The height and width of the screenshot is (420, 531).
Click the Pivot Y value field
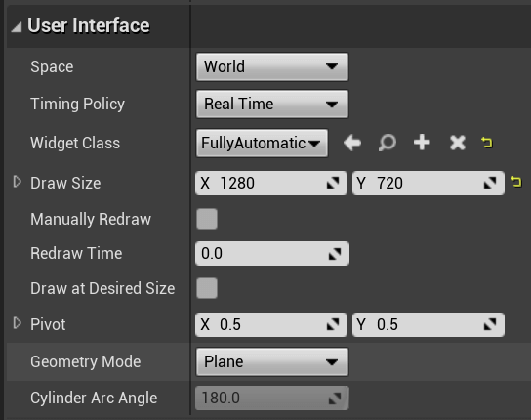(x=429, y=324)
